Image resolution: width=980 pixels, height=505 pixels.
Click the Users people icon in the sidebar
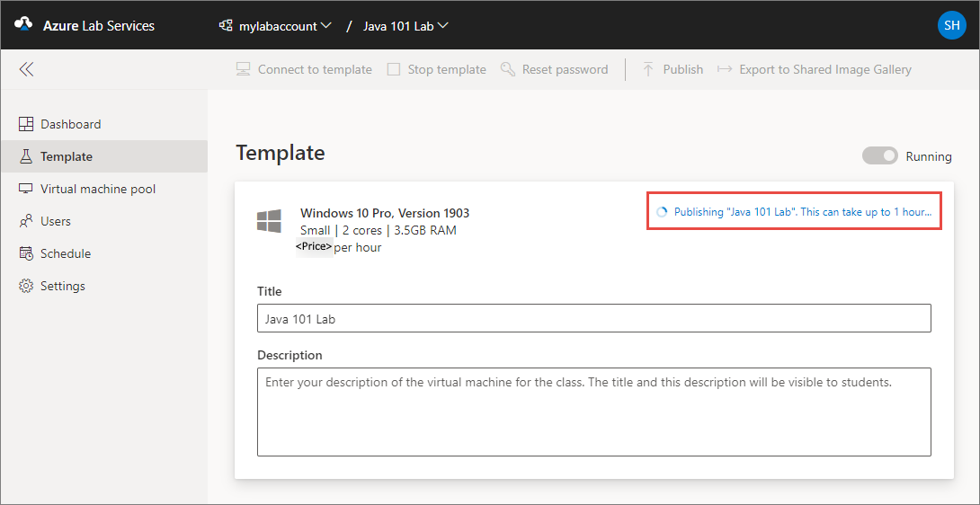click(x=26, y=221)
